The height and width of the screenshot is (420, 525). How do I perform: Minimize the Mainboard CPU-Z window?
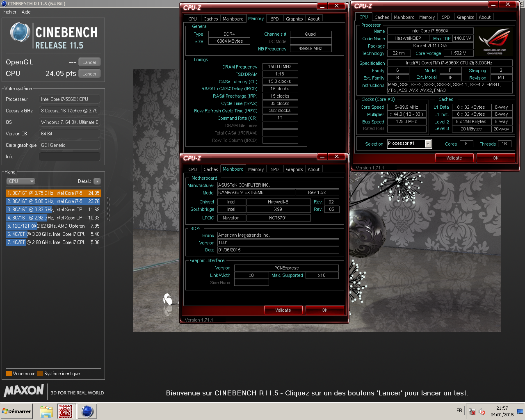click(x=322, y=157)
